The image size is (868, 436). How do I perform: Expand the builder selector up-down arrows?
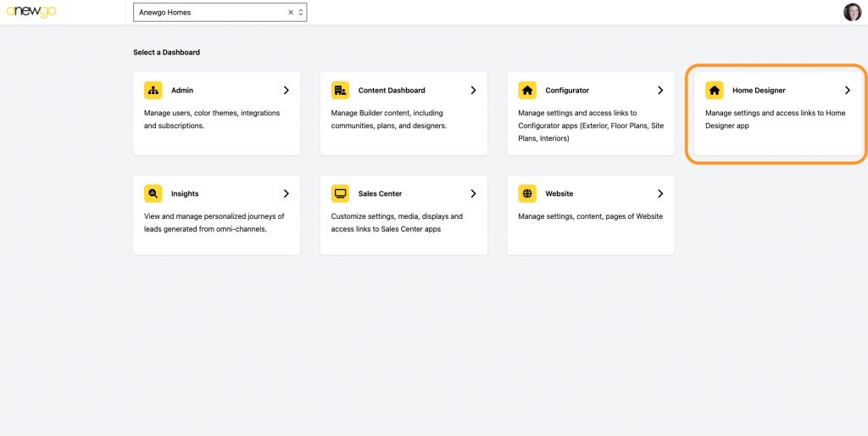coord(301,12)
